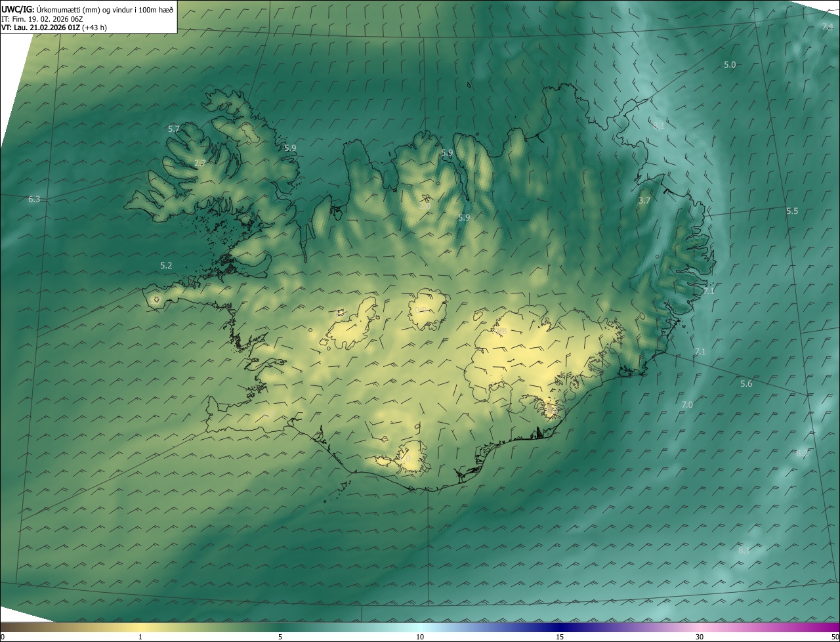Click the colorbar tick label '1'
This screenshot has width=840, height=642.
click(140, 637)
